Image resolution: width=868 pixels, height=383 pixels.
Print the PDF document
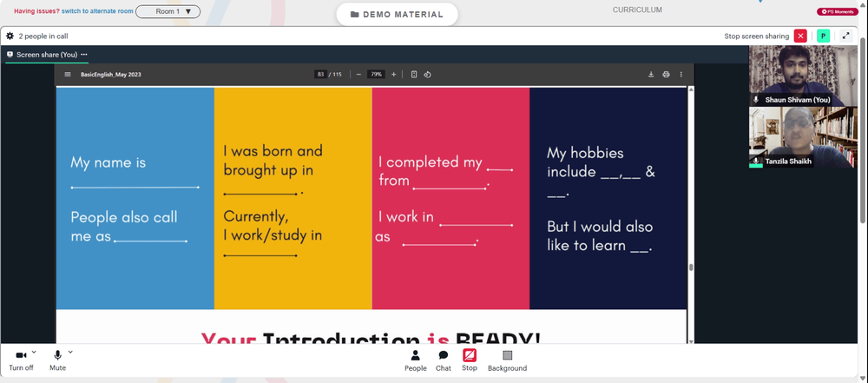click(666, 75)
